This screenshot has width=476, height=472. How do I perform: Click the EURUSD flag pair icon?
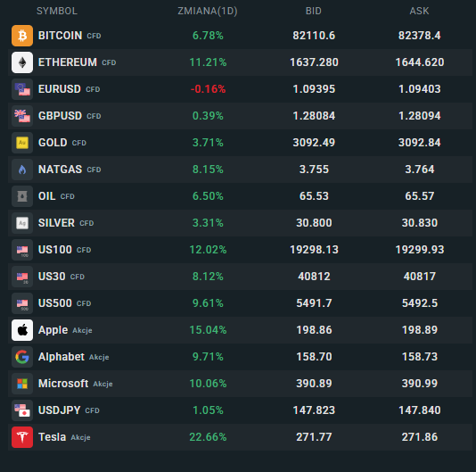(x=22, y=89)
